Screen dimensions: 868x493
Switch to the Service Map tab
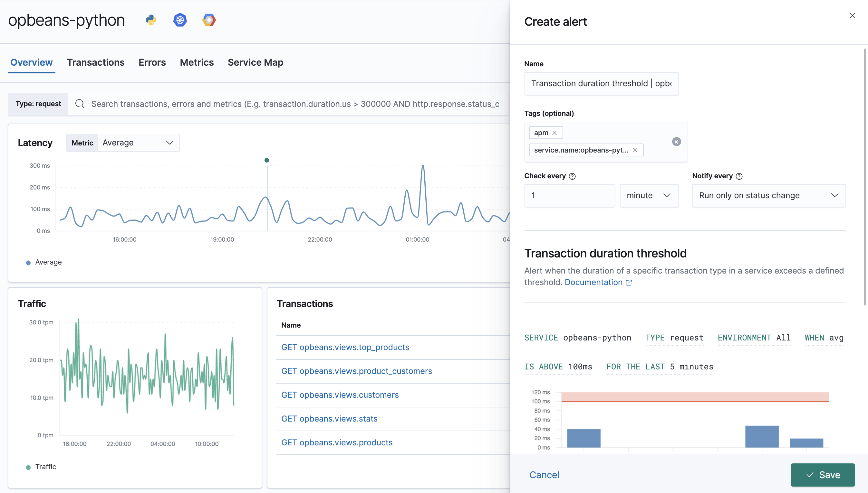[x=256, y=62]
